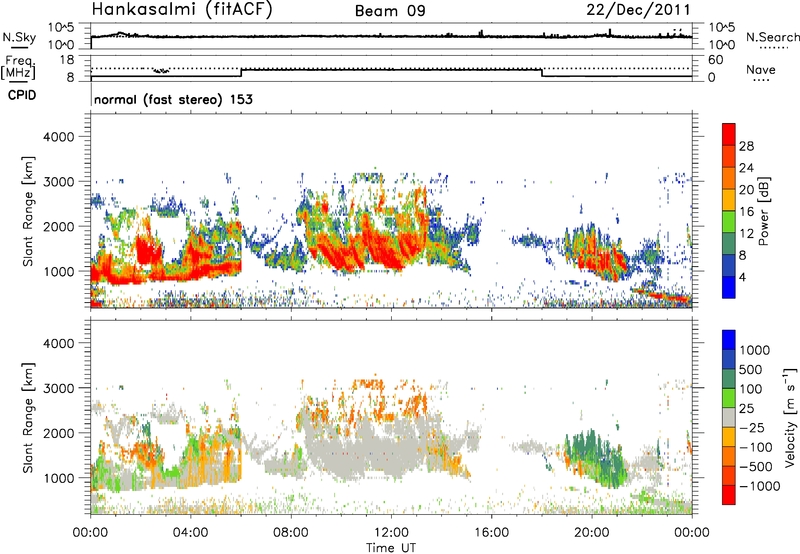Click "-25" on the Velocity color bar

[753, 428]
